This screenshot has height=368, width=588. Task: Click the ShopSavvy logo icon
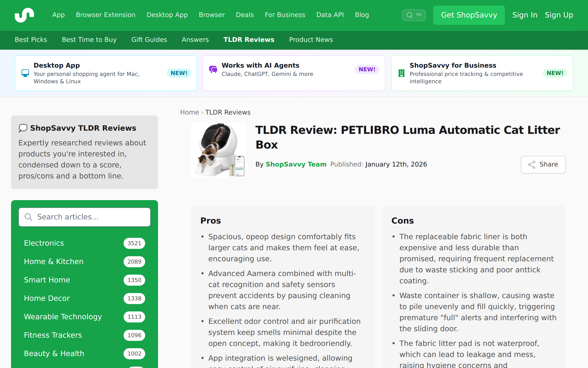[x=24, y=15]
